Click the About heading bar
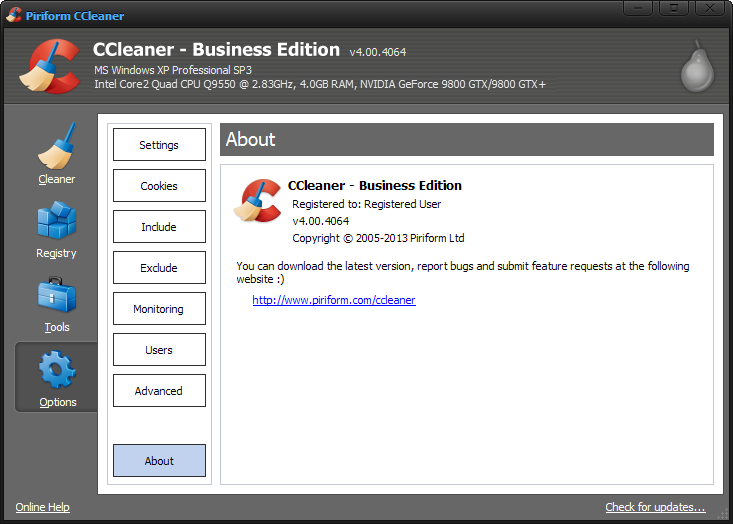Image resolution: width=733 pixels, height=524 pixels. 467,139
